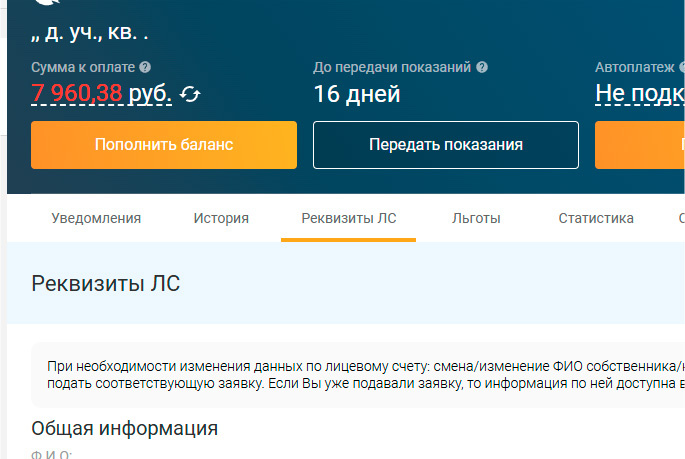The image size is (685, 459).
Task: Click the Пополнить баланс button
Action: 164,145
